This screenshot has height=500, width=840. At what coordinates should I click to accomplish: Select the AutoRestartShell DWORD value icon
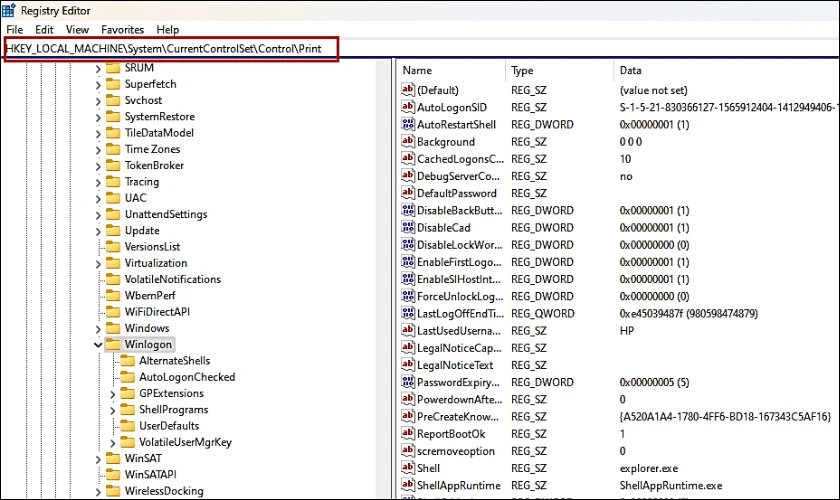[408, 124]
